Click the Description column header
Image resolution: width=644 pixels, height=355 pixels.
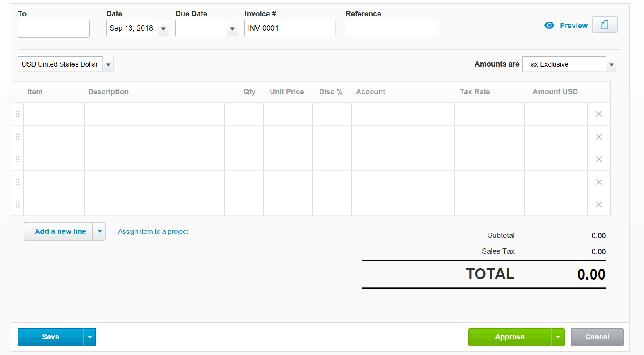click(x=108, y=92)
